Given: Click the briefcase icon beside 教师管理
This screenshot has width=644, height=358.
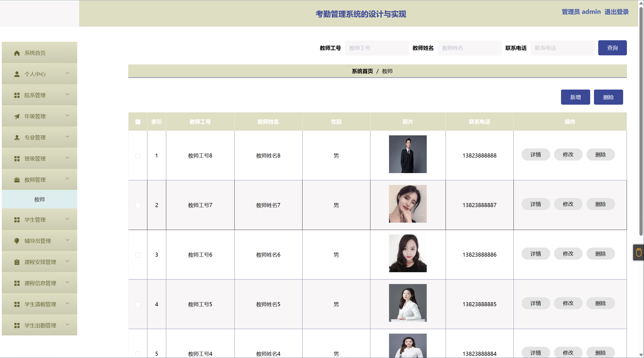Looking at the screenshot, I should (17, 180).
